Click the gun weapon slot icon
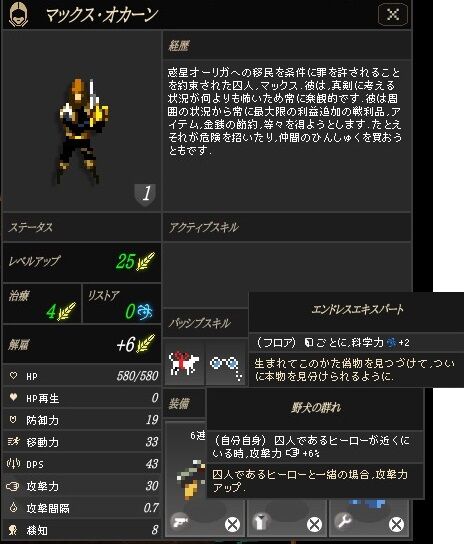This screenshot has height=544, width=464. [x=180, y=522]
